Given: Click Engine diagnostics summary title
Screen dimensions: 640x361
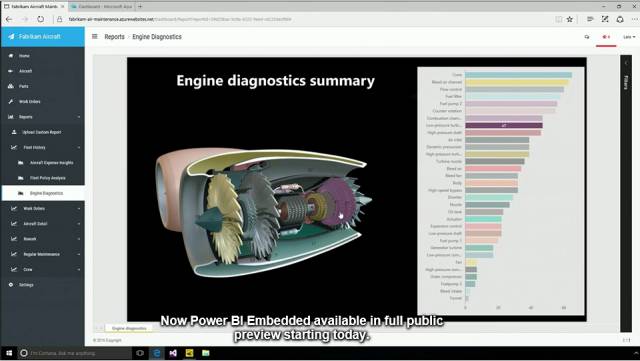Looking at the screenshot, I should pos(276,80).
